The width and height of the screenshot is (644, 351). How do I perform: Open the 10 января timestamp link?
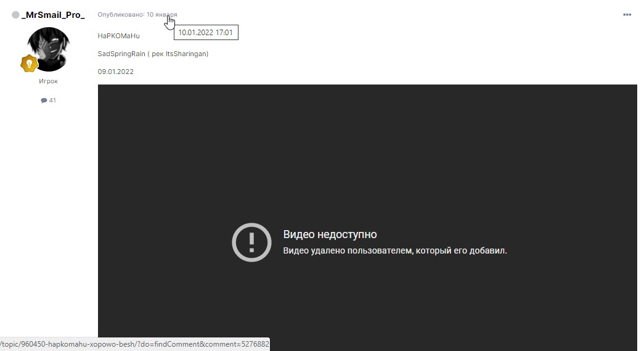pos(161,14)
